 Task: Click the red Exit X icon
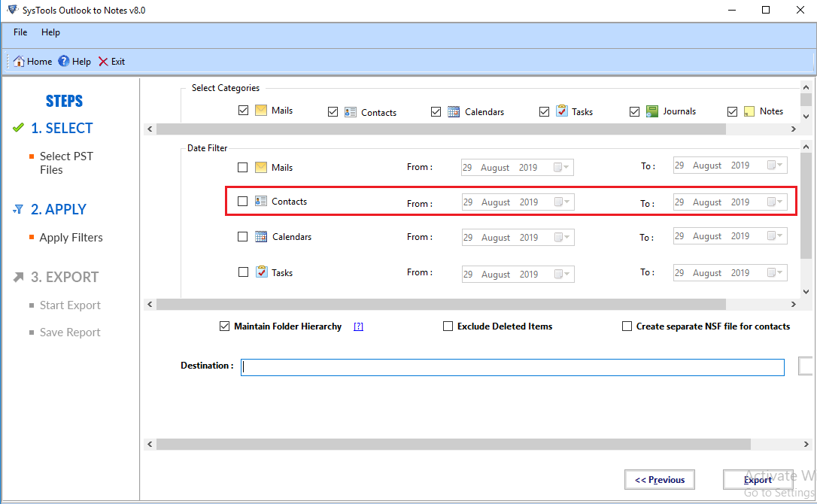[103, 62]
